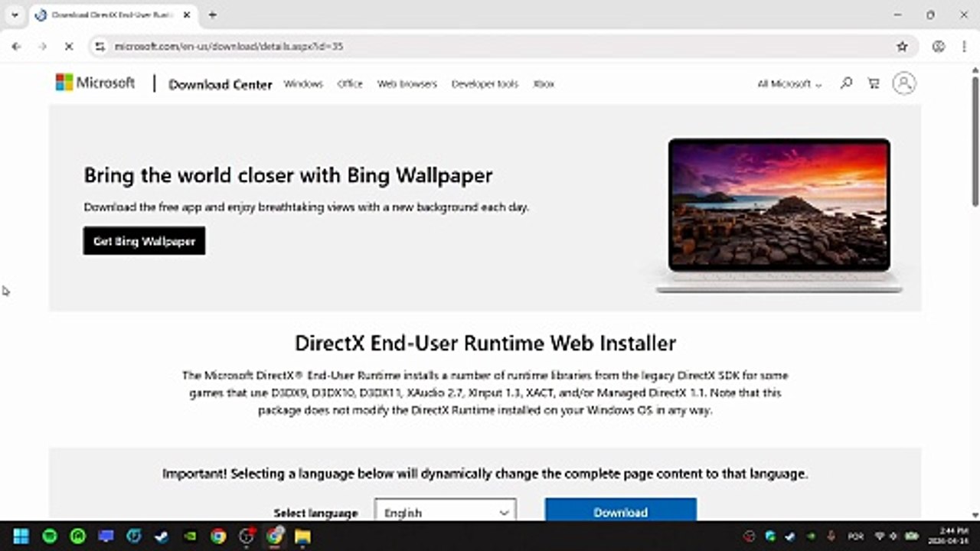Open the Developer tools menu item
This screenshot has height=551, width=980.
(485, 84)
